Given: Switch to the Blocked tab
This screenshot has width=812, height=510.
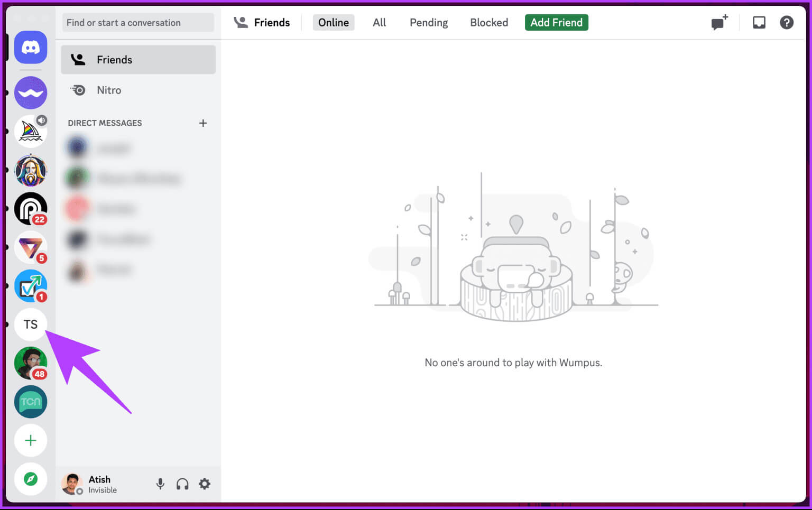Looking at the screenshot, I should tap(489, 23).
